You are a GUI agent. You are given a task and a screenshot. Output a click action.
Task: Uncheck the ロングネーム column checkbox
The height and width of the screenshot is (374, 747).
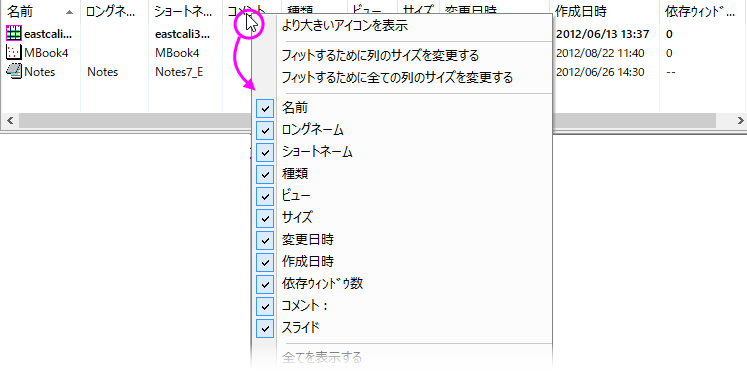(265, 130)
